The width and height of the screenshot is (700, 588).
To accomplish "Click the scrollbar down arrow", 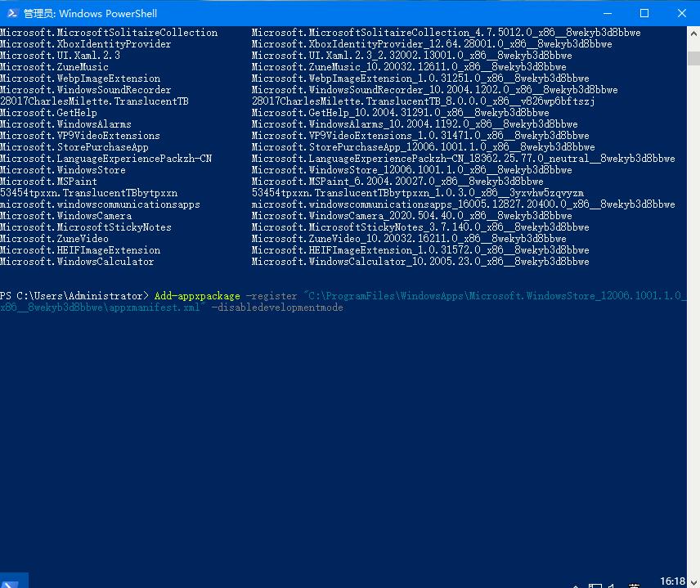I will pos(693,581).
